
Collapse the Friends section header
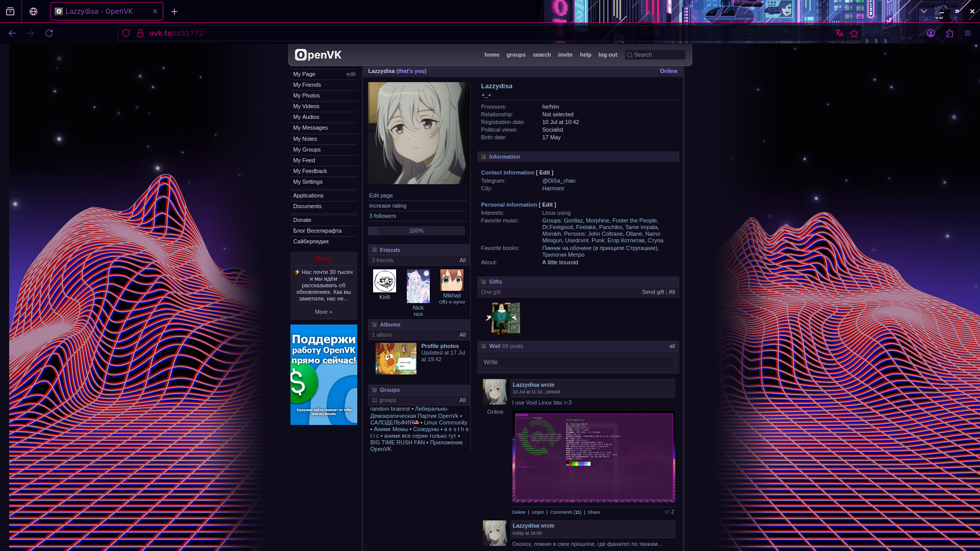(x=389, y=250)
